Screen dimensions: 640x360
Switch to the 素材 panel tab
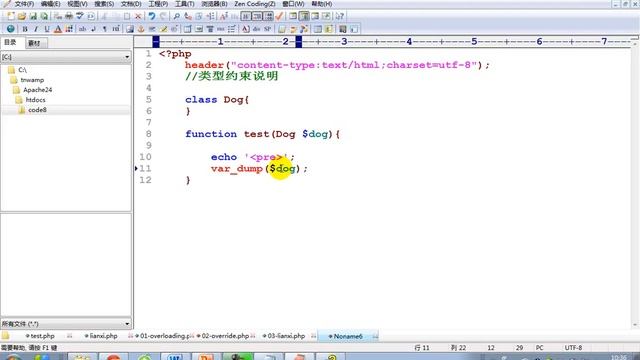(35, 43)
